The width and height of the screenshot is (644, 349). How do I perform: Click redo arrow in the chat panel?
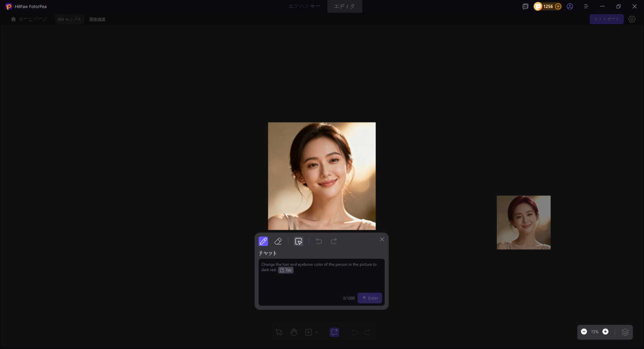[x=334, y=241]
